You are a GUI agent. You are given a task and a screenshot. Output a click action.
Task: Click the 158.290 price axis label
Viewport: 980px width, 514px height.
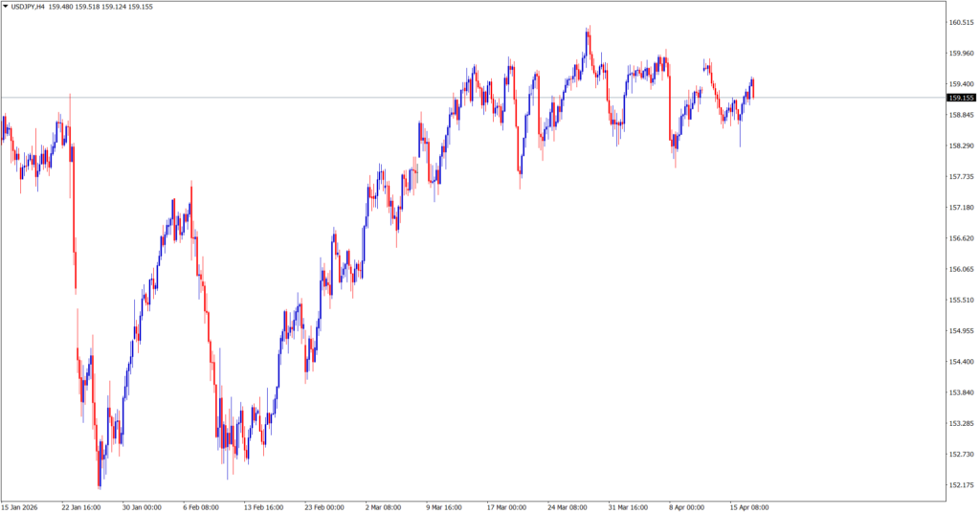coord(959,146)
